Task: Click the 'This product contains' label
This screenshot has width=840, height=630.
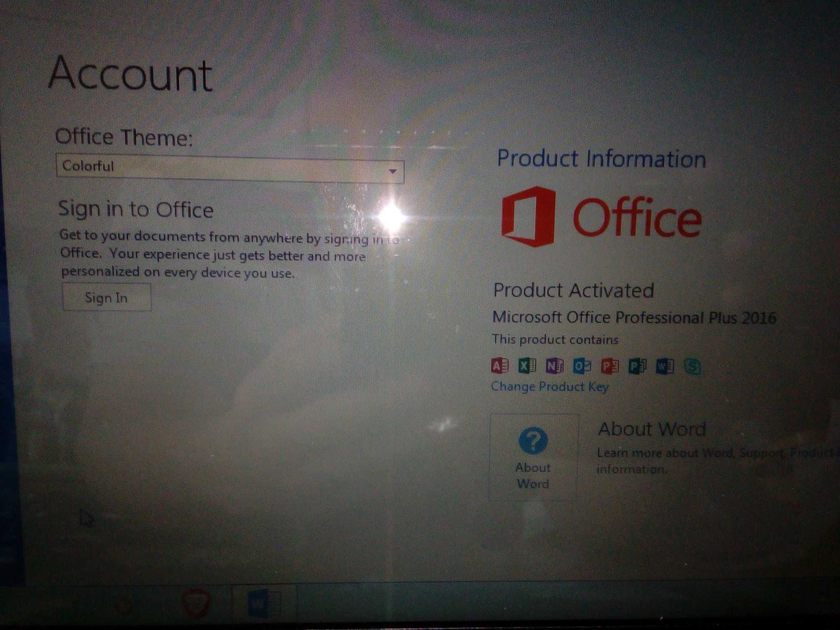Action: (x=555, y=339)
